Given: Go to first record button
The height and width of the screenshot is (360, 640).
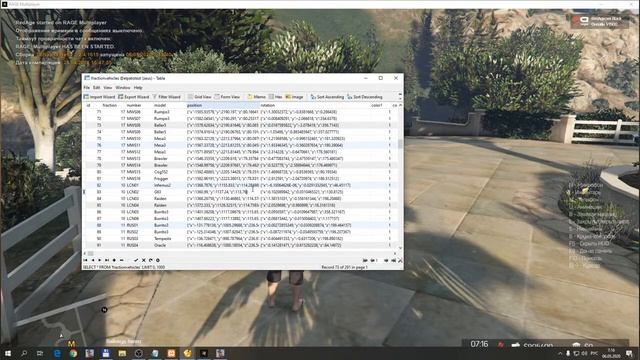Looking at the screenshot, I should 85,260.
